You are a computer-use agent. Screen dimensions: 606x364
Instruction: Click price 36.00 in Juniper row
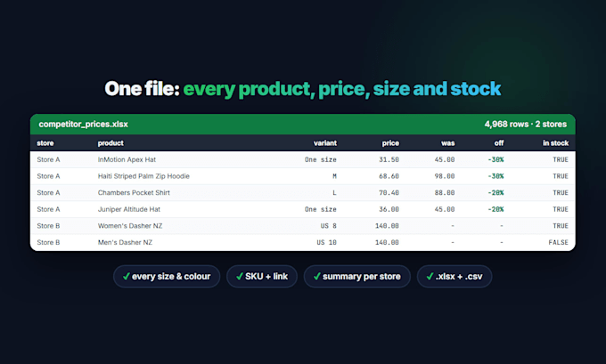389,210
